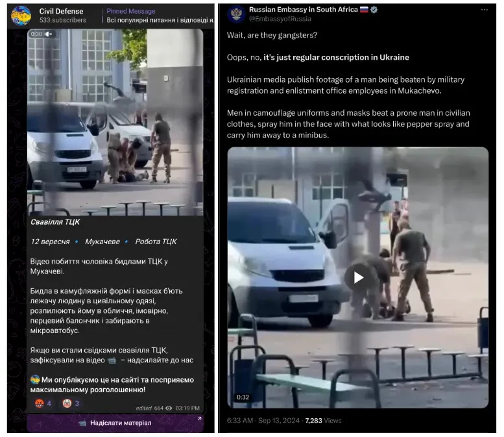
Task: Click the @EmbassyofRussia handle
Action: coord(280,19)
